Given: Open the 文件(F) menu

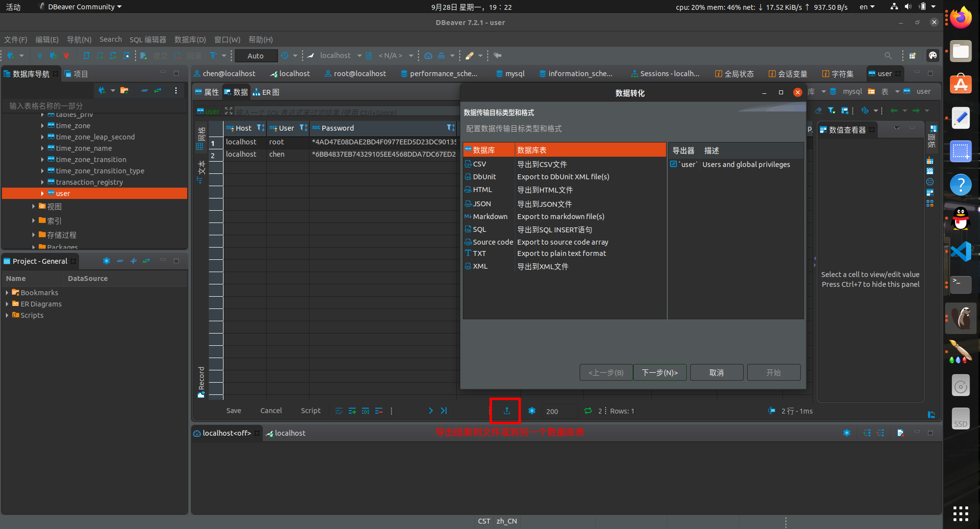Looking at the screenshot, I should click(16, 39).
